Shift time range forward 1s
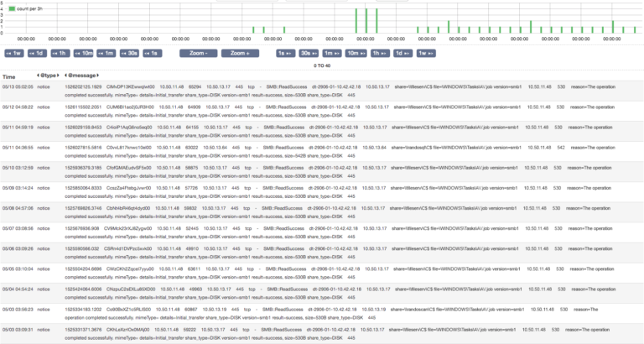 (x=285, y=53)
